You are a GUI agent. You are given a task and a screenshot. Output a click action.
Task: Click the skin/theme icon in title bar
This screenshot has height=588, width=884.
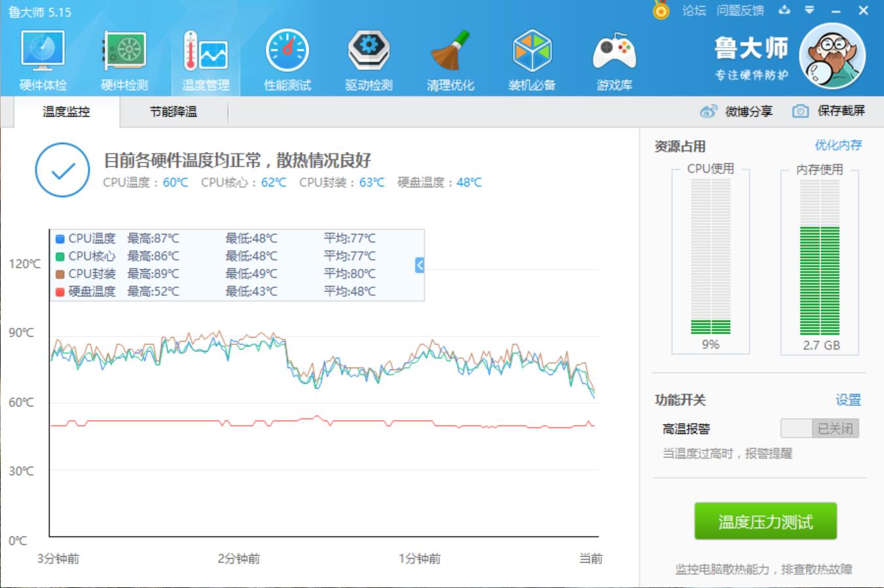pyautogui.click(x=784, y=10)
